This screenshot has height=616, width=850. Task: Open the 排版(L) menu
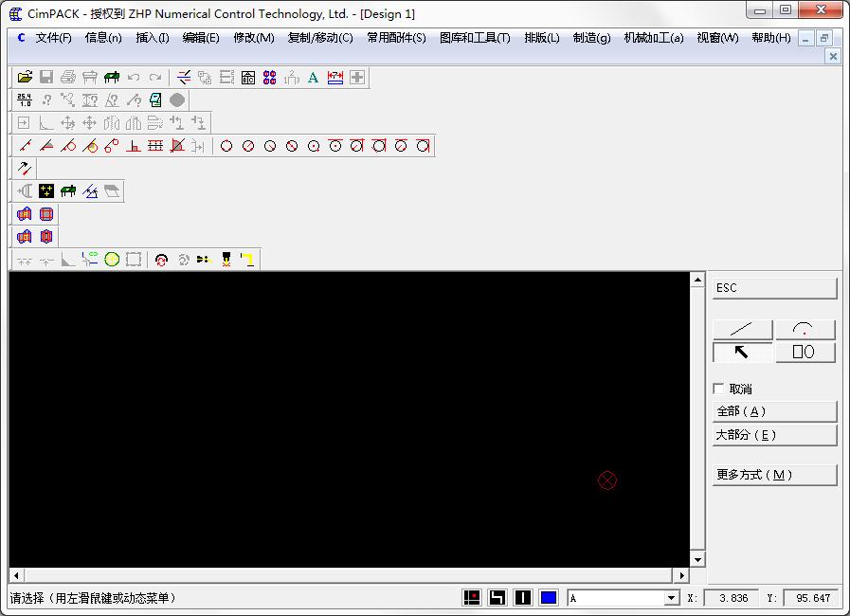[541, 38]
